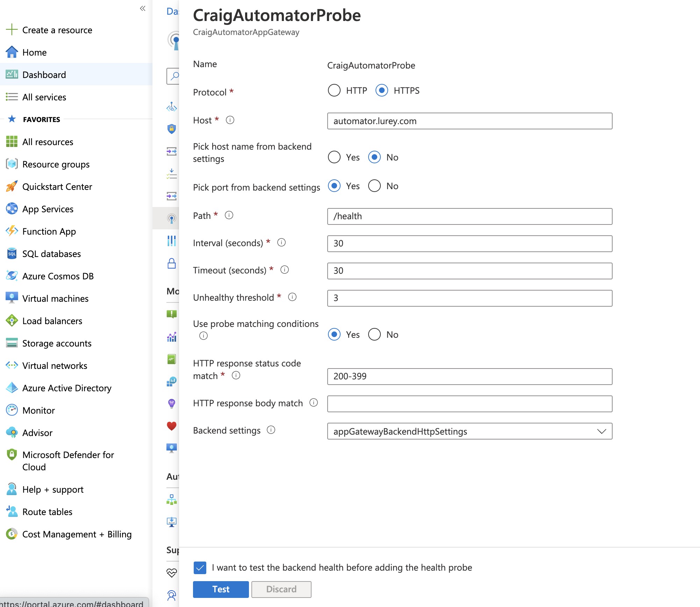The image size is (700, 607).
Task: Open the Home icon in sidebar
Action: coord(12,52)
